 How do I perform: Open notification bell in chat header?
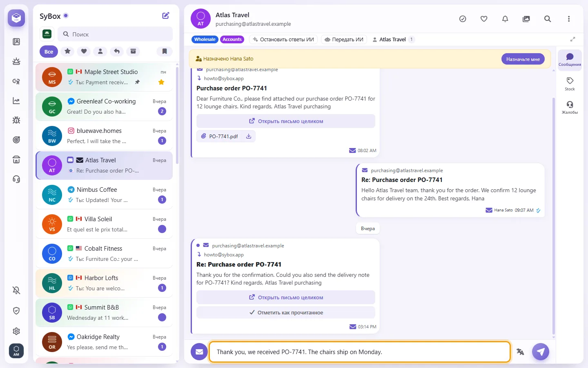[x=505, y=19]
